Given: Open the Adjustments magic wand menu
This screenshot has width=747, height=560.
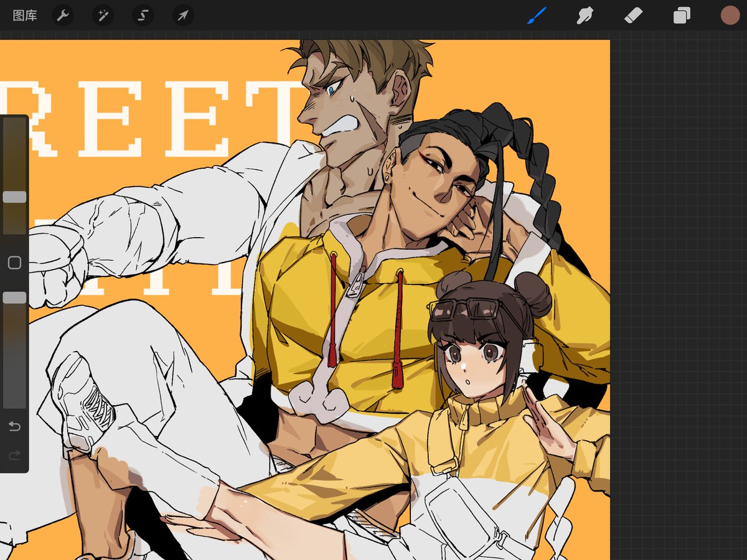Looking at the screenshot, I should click(103, 16).
